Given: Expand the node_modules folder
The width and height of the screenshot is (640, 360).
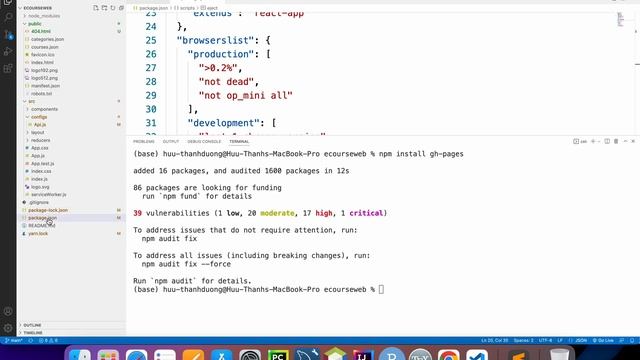Looking at the screenshot, I should tap(44, 16).
